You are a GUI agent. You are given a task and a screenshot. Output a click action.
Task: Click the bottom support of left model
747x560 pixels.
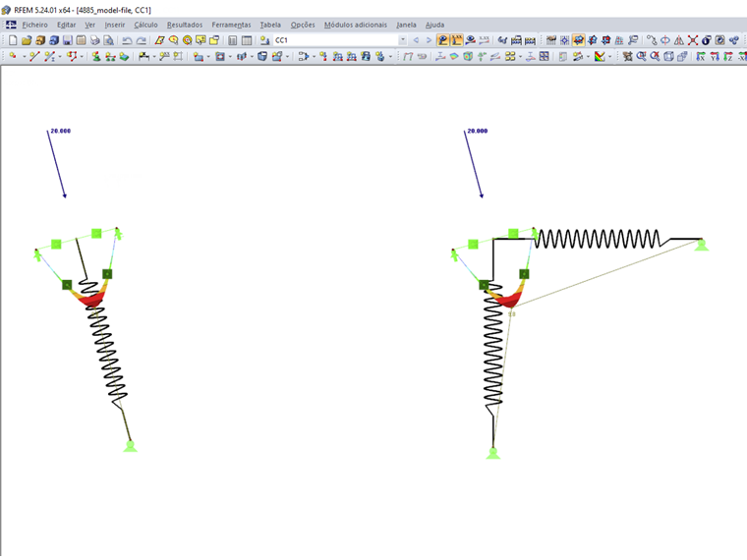(x=130, y=446)
